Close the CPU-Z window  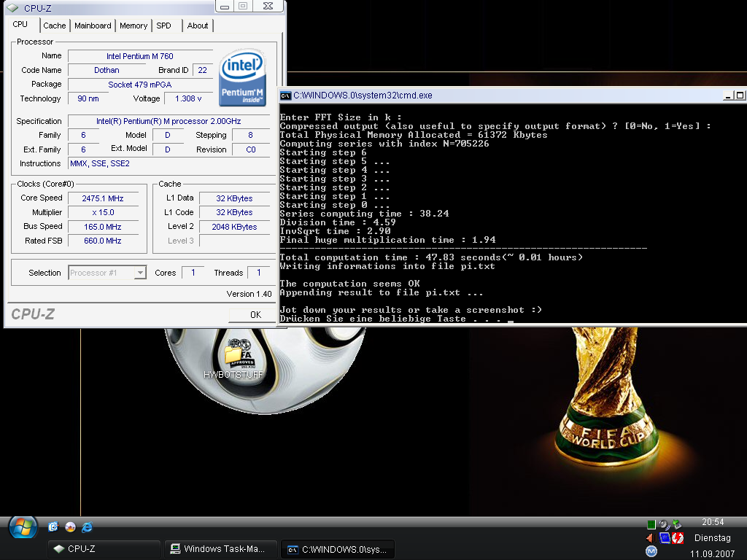(268, 6)
